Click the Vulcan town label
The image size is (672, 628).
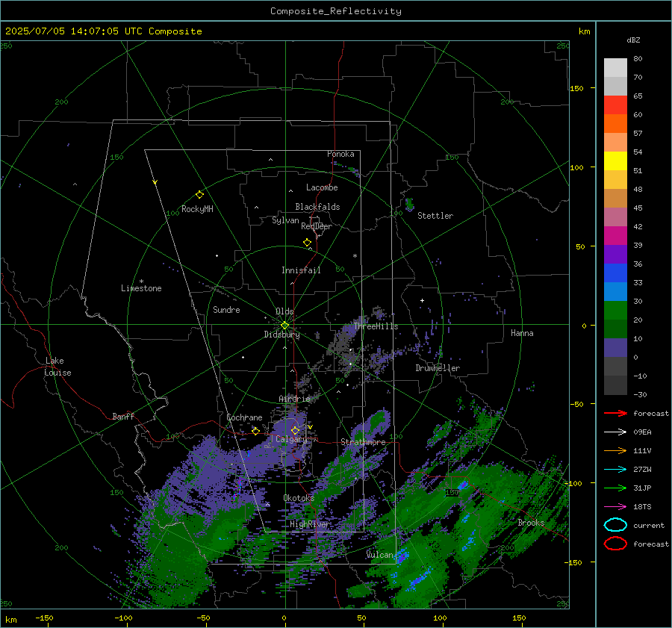tap(380, 555)
